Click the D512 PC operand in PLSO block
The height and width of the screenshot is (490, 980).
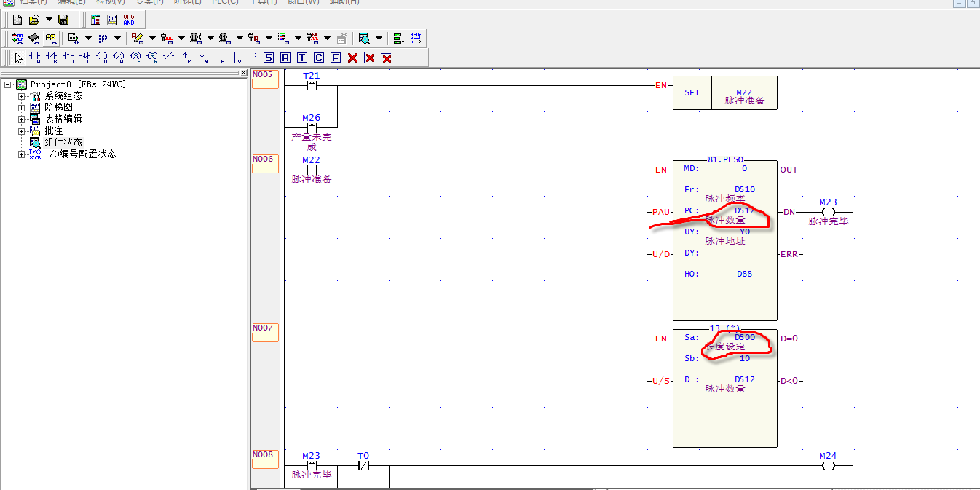(744, 211)
